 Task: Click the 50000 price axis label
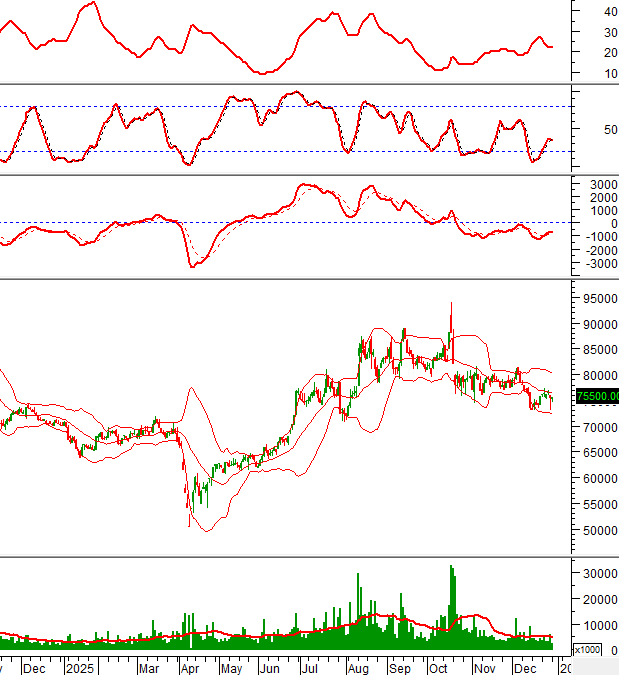596,531
